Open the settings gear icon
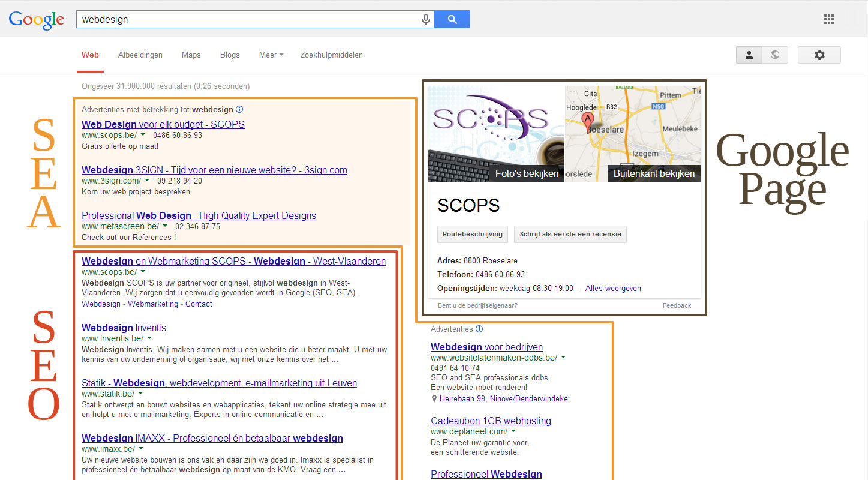Viewport: 868px width, 480px height. pyautogui.click(x=819, y=55)
